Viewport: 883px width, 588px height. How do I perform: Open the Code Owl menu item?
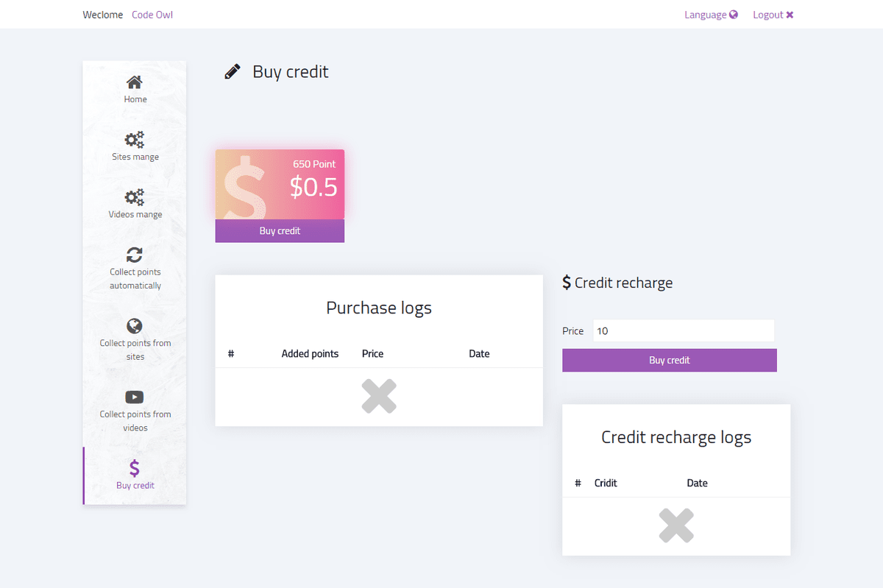pos(152,14)
